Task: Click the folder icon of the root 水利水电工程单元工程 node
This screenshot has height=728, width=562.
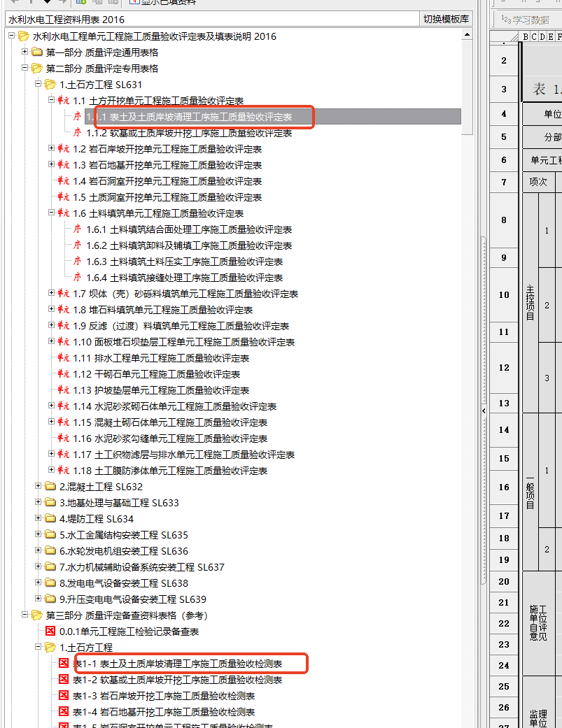Action: pyautogui.click(x=24, y=36)
